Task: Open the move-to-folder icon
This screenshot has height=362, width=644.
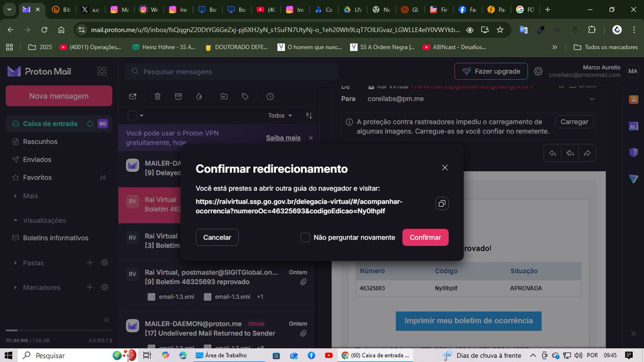Action: (x=224, y=97)
